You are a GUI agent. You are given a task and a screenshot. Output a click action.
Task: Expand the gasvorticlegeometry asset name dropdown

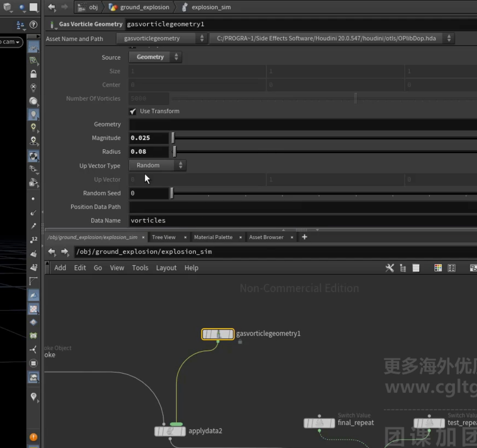point(162,38)
